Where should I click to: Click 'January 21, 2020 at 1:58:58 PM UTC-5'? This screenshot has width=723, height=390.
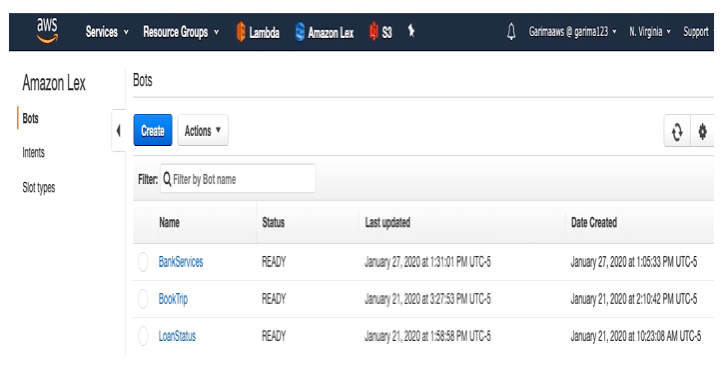pos(427,336)
